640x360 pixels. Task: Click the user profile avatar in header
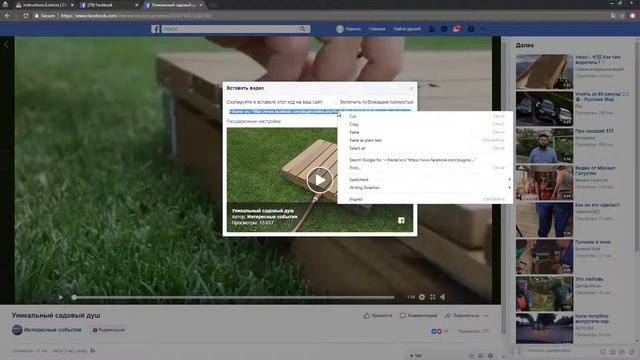coord(340,29)
